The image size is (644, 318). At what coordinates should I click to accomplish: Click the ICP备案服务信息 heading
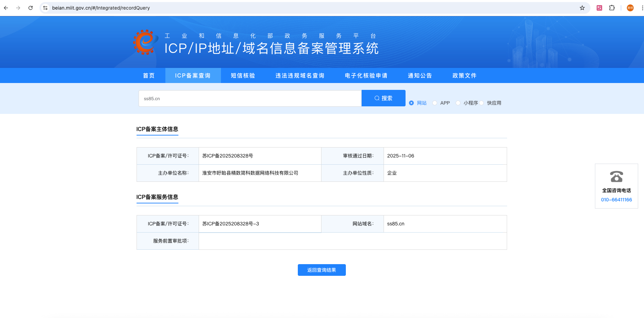click(157, 197)
